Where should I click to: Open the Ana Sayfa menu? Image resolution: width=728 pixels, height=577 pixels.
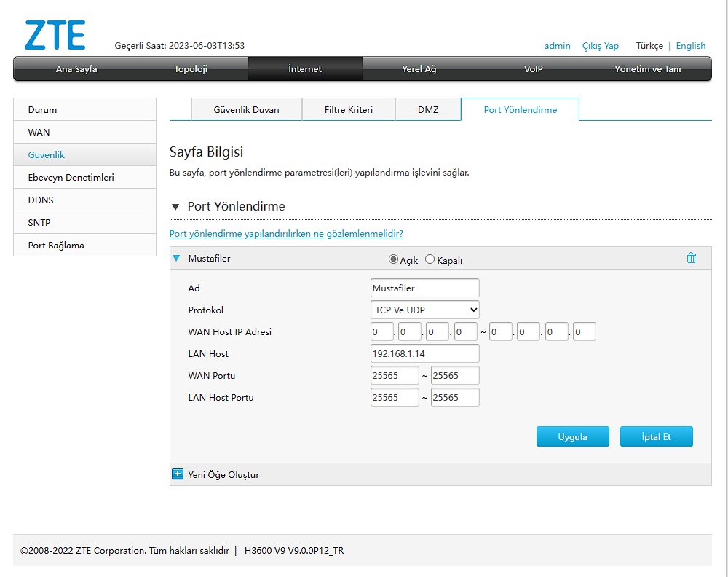point(76,68)
